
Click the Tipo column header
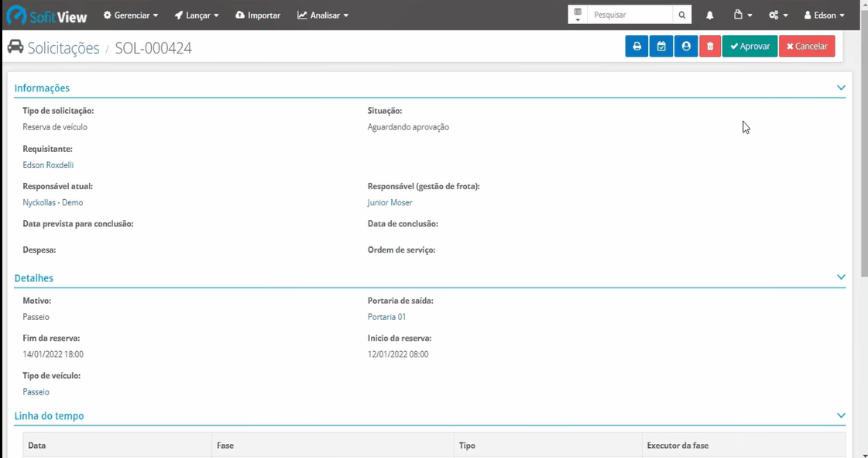tap(548, 446)
